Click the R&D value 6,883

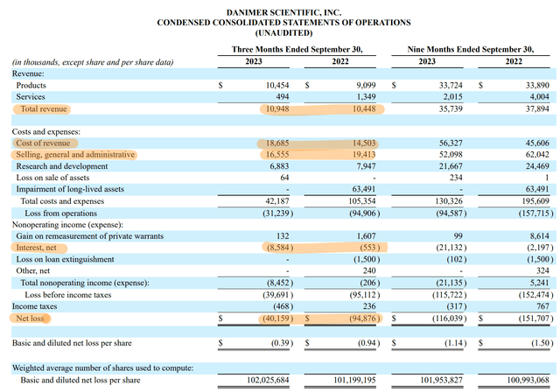279,166
